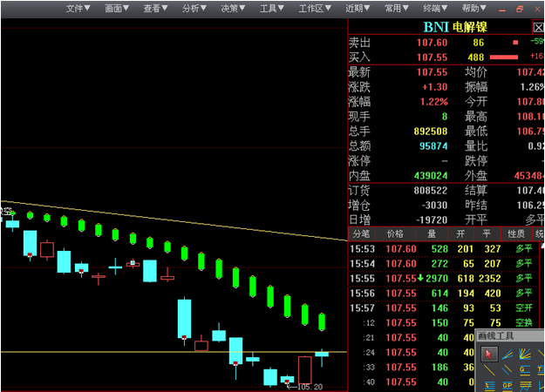Click the 昨结 label
Image resolution: width=545 pixels, height=392 pixels.
coord(476,206)
